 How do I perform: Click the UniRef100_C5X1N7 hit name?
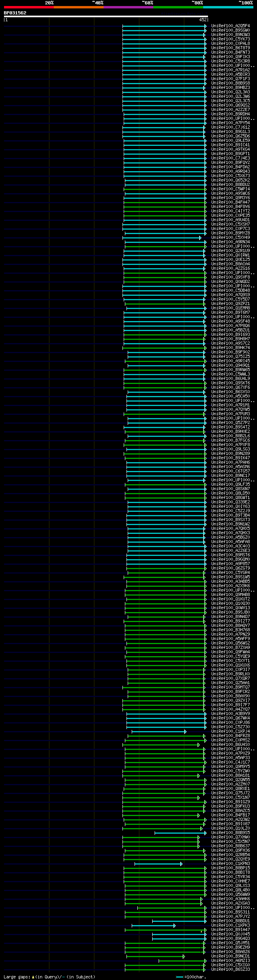(x=230, y=798)
